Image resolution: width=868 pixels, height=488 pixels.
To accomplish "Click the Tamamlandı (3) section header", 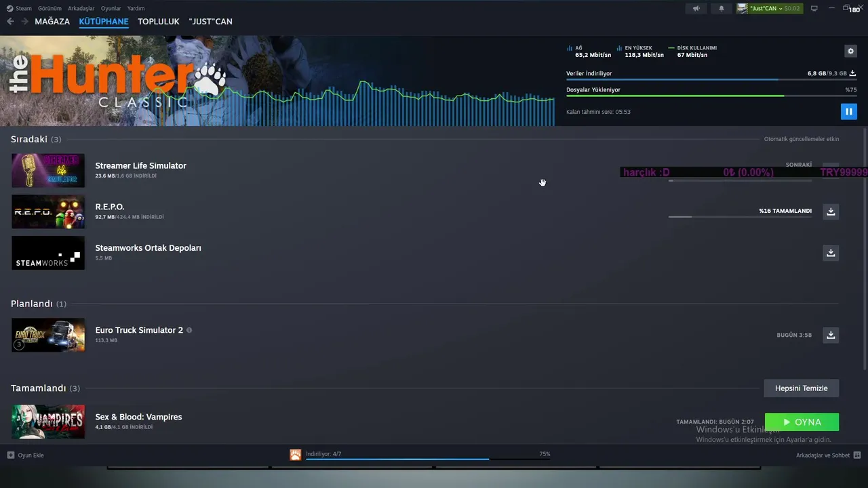I will click(x=45, y=388).
